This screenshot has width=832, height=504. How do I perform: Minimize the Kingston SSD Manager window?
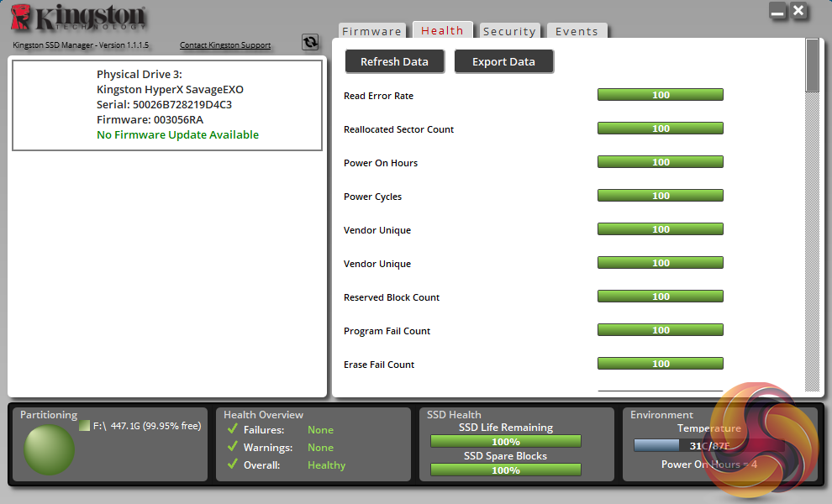pos(777,11)
